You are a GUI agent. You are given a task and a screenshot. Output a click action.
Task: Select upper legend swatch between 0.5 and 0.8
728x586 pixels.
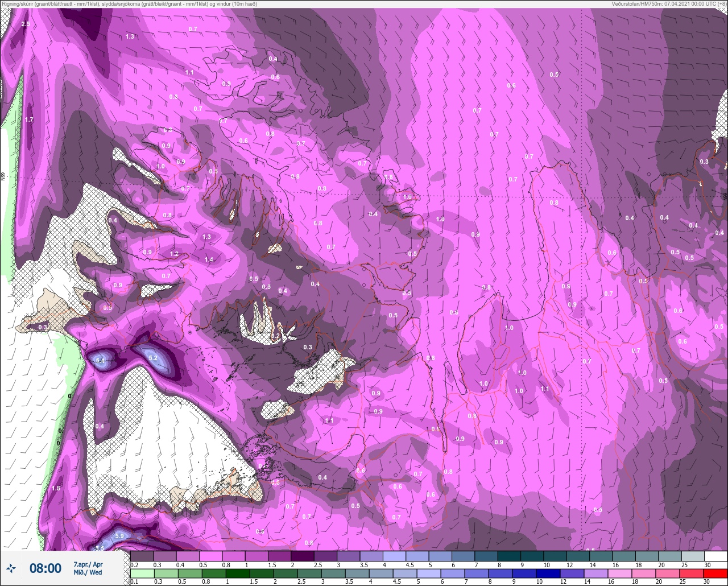pyautogui.click(x=210, y=556)
